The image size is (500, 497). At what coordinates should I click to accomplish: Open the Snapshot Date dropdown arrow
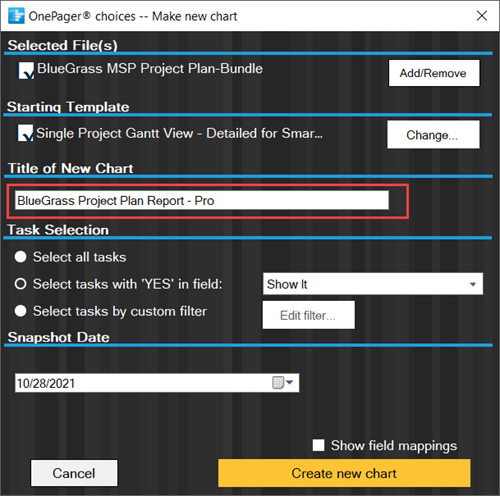coord(290,382)
